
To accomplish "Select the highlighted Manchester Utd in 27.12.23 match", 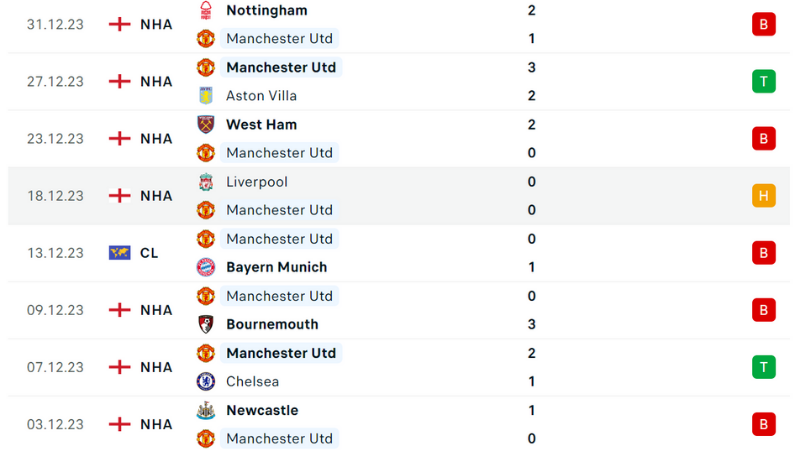I will [x=281, y=67].
